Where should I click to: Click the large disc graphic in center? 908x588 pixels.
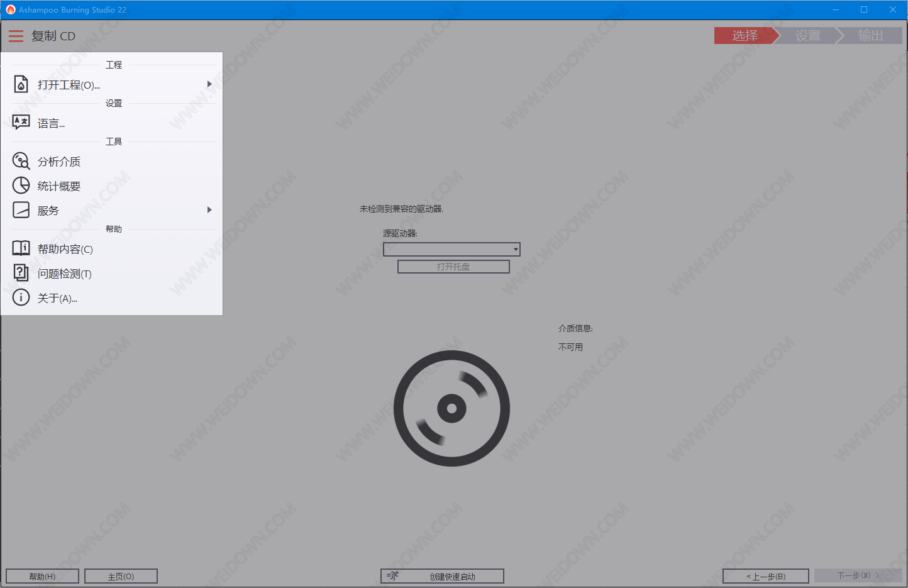[451, 409]
